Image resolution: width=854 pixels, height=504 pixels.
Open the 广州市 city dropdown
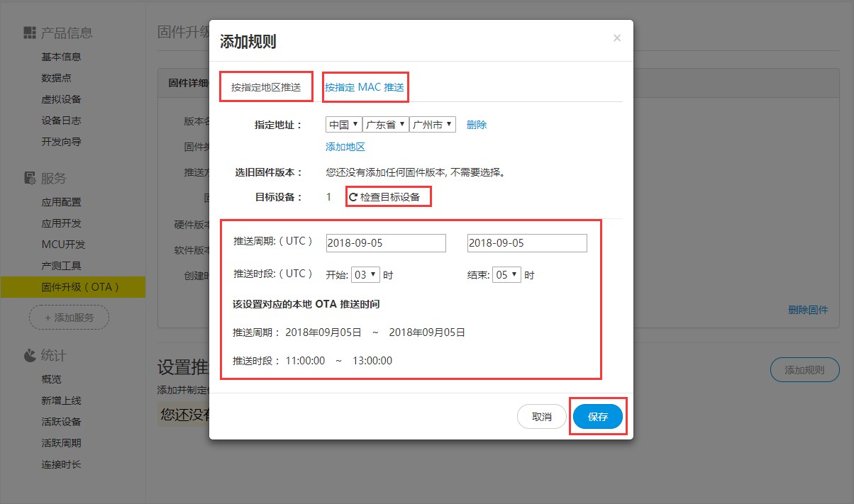tap(432, 125)
